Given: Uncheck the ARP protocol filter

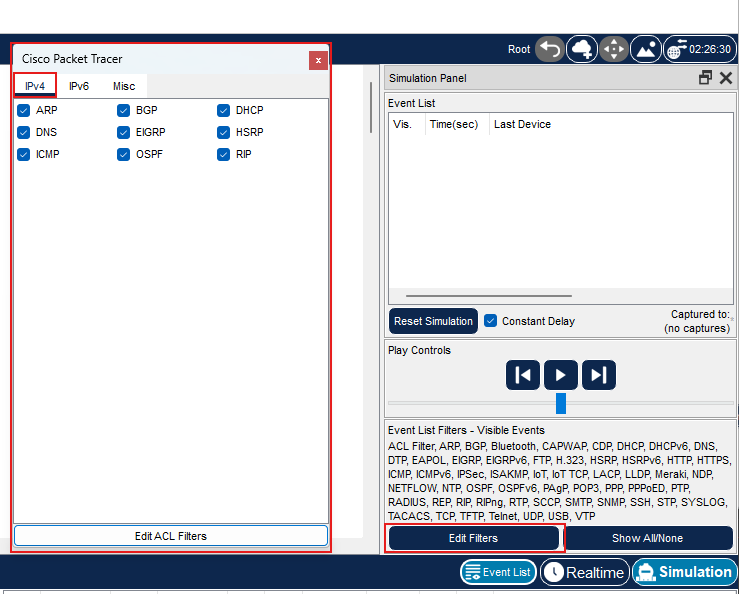Looking at the screenshot, I should (x=23, y=110).
